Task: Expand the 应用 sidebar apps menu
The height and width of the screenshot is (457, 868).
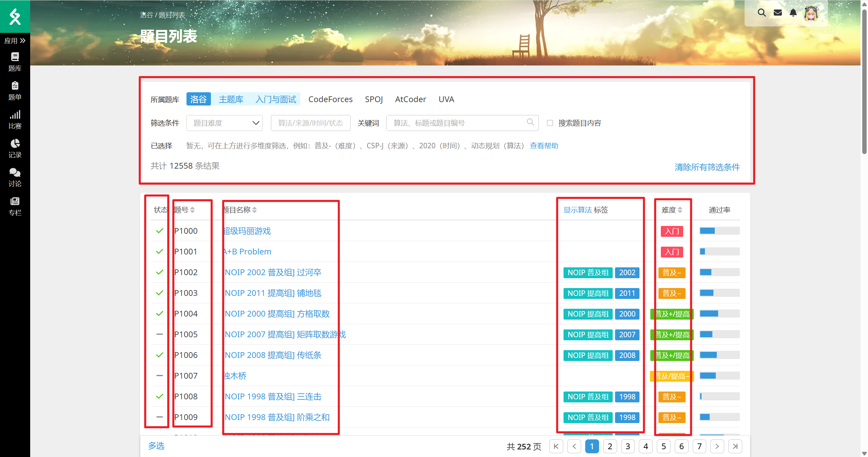Action: [15, 41]
